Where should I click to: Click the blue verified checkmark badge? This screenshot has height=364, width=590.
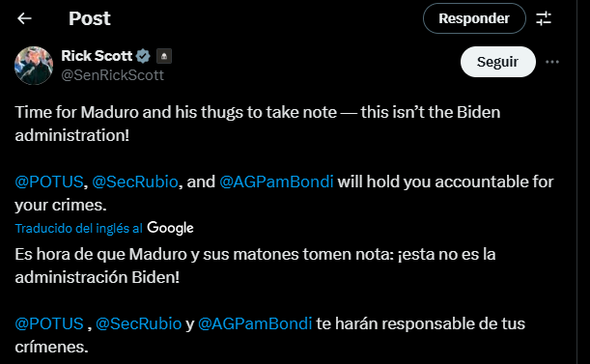coord(143,56)
